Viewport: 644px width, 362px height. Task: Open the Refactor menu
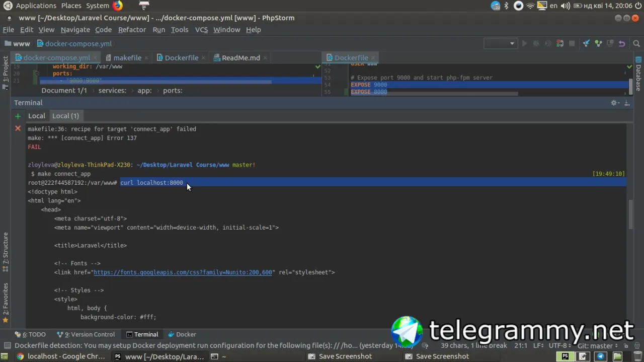click(132, 30)
